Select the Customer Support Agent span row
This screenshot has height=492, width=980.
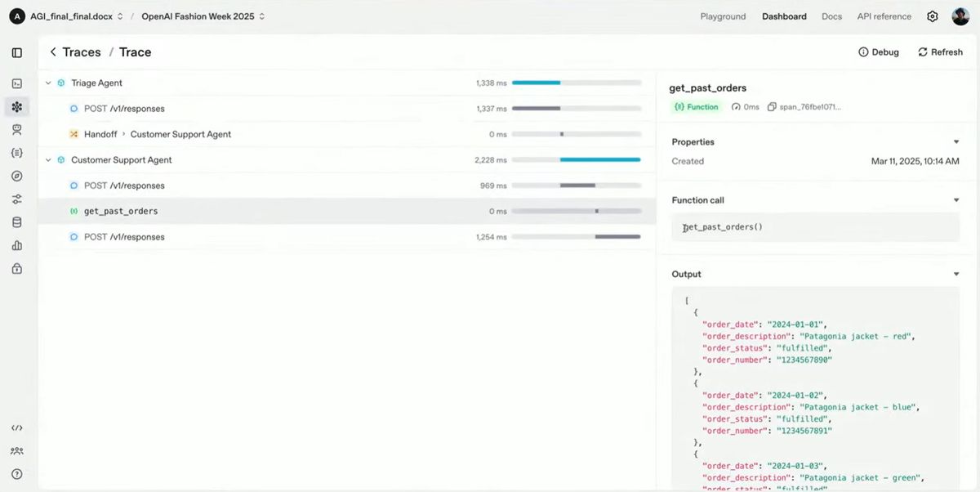347,159
